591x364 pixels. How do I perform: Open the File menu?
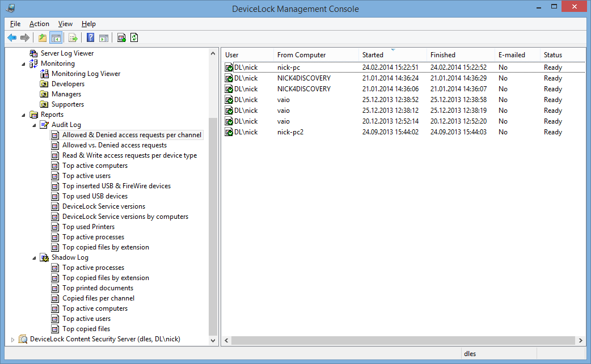coord(15,24)
